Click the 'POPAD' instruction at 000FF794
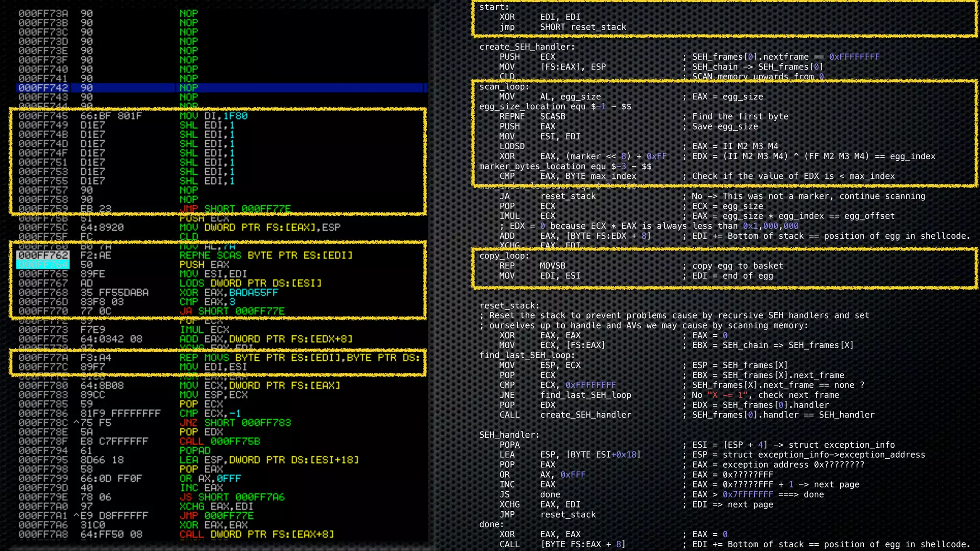 tap(195, 451)
